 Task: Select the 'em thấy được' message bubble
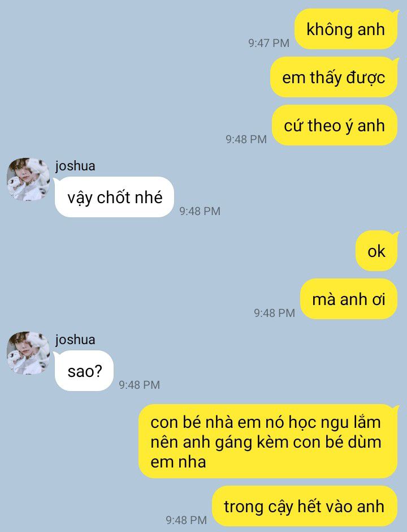pyautogui.click(x=334, y=78)
